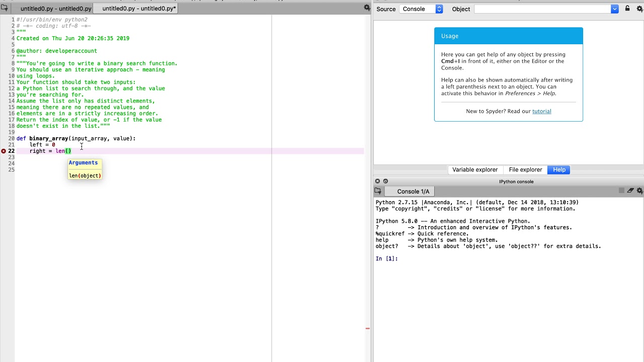This screenshot has height=362, width=644.
Task: Click the 'Arguments' tooltip header
Action: (83, 162)
